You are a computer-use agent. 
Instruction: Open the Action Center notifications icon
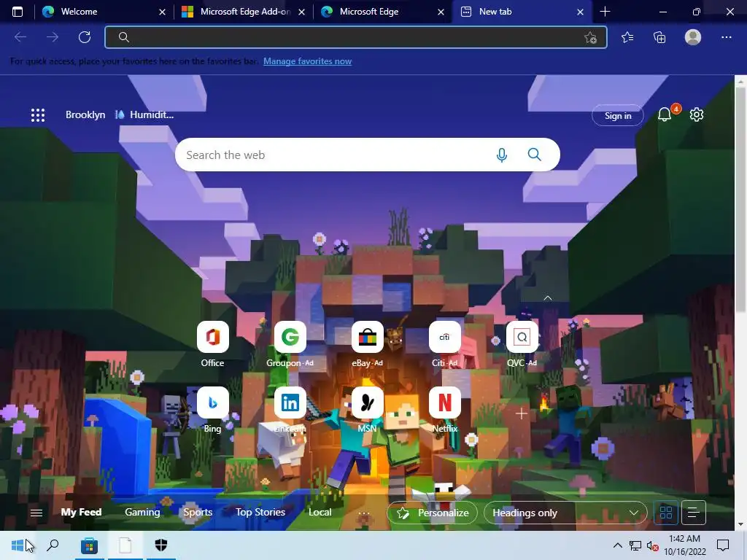(723, 545)
